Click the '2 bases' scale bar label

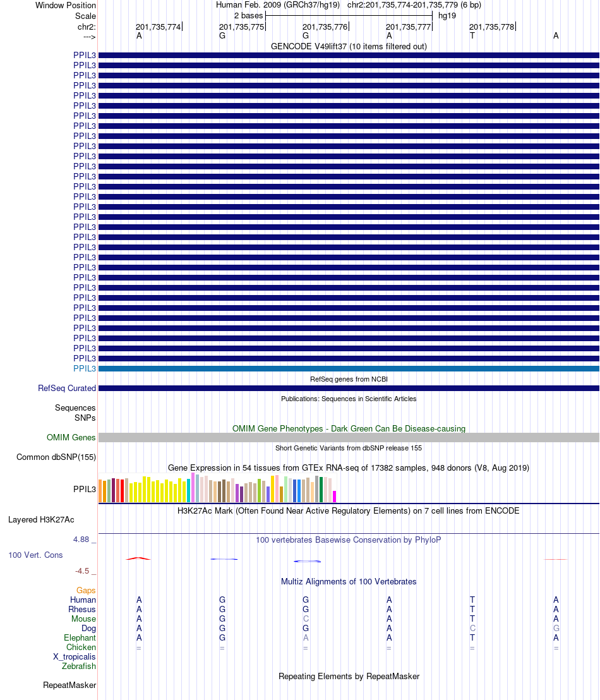248,16
